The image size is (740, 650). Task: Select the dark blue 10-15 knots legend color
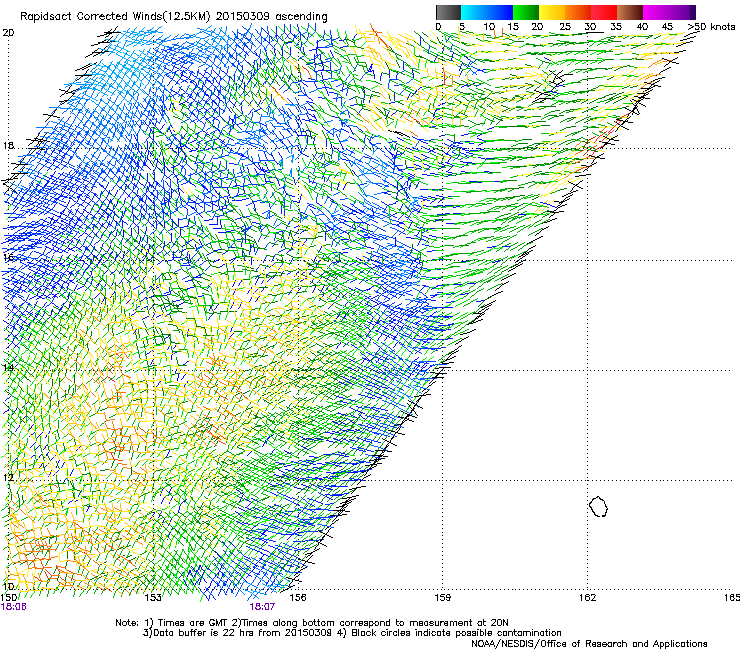tap(500, 12)
